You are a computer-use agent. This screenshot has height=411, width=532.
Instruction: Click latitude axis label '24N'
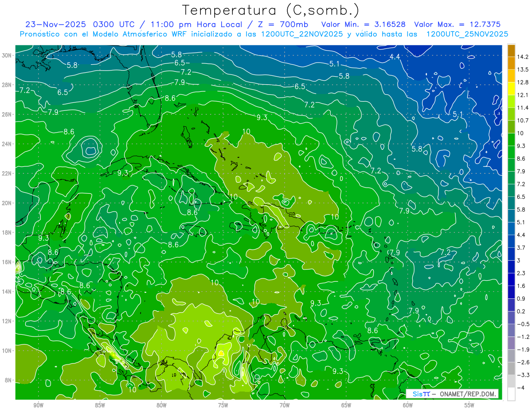pyautogui.click(x=7, y=144)
